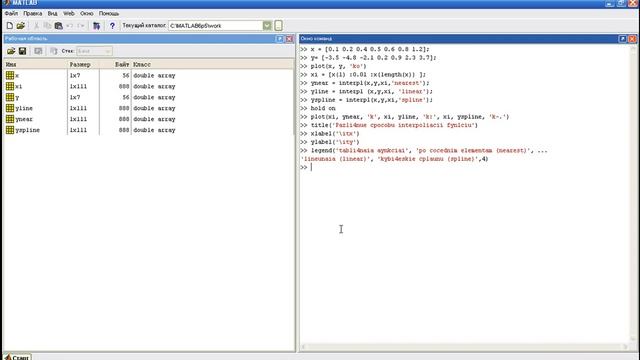Undock the workspace panel
The width and height of the screenshot is (640, 360).
tap(280, 39)
